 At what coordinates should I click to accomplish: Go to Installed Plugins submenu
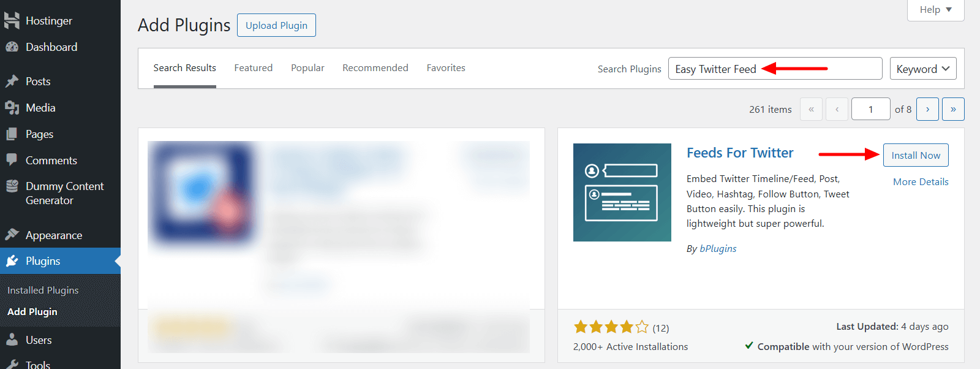[43, 291]
